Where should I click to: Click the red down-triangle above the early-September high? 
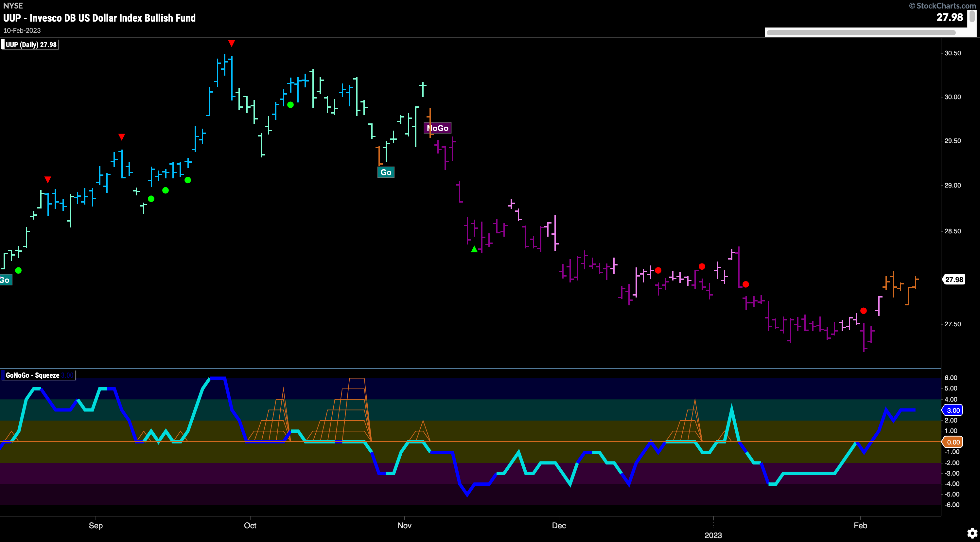[x=121, y=136]
